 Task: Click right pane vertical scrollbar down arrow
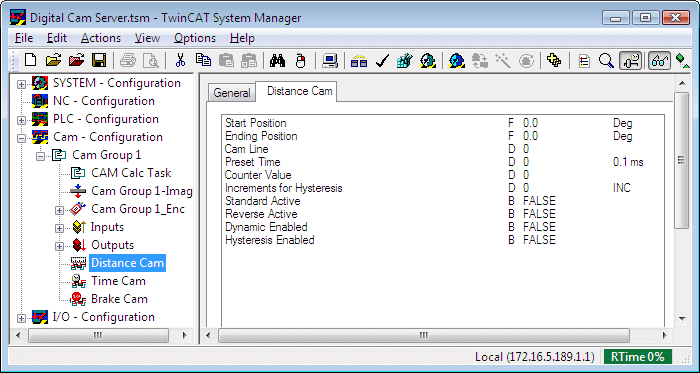point(682,318)
